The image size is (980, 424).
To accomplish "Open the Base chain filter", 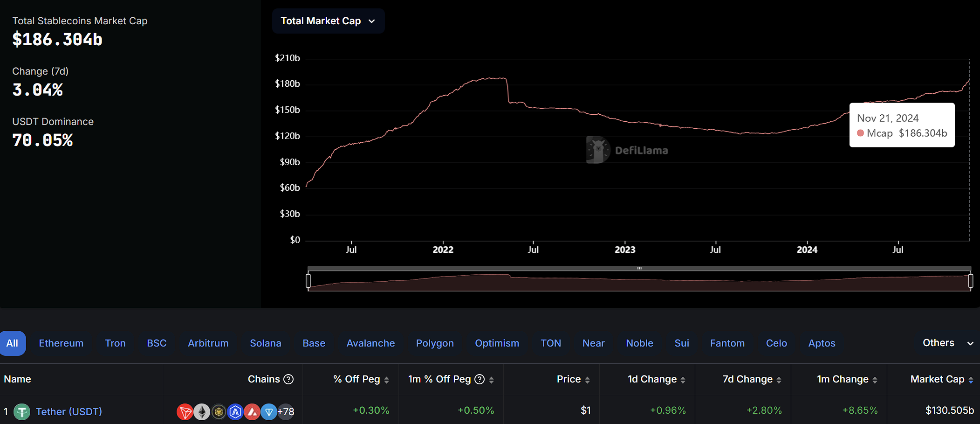I will (x=314, y=343).
